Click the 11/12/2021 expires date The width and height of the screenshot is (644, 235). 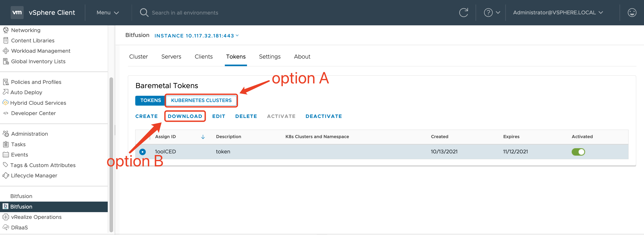515,152
